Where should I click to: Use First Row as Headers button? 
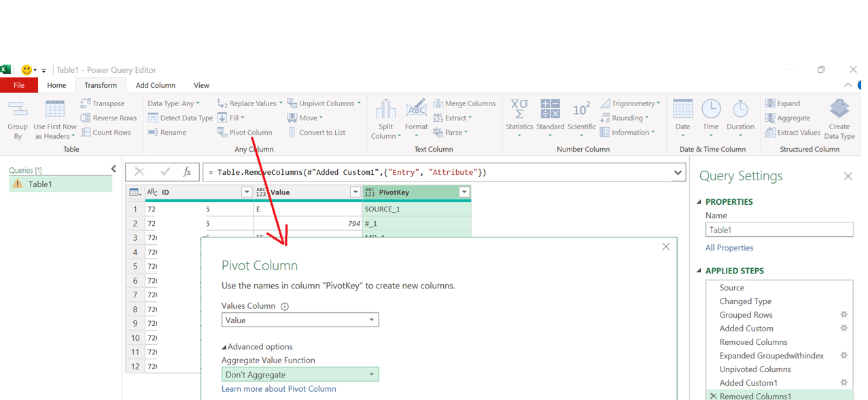[x=54, y=120]
